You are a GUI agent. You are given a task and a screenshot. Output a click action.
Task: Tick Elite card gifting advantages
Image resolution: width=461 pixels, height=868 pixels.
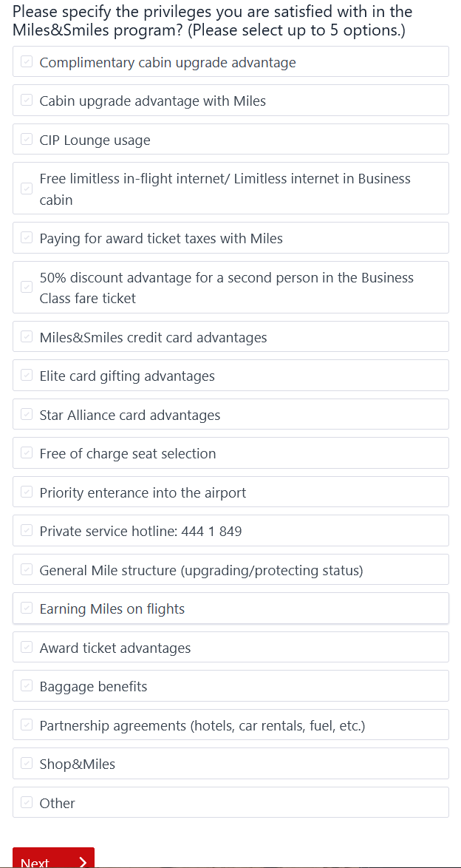(x=27, y=376)
